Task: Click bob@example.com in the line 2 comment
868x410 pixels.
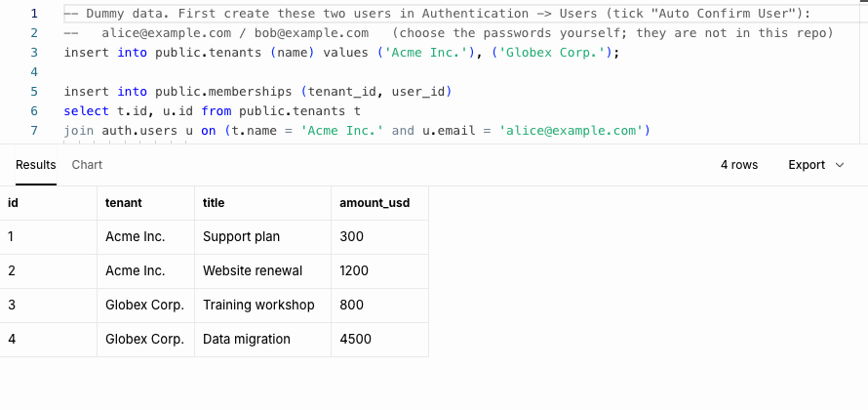Action: click(x=312, y=33)
